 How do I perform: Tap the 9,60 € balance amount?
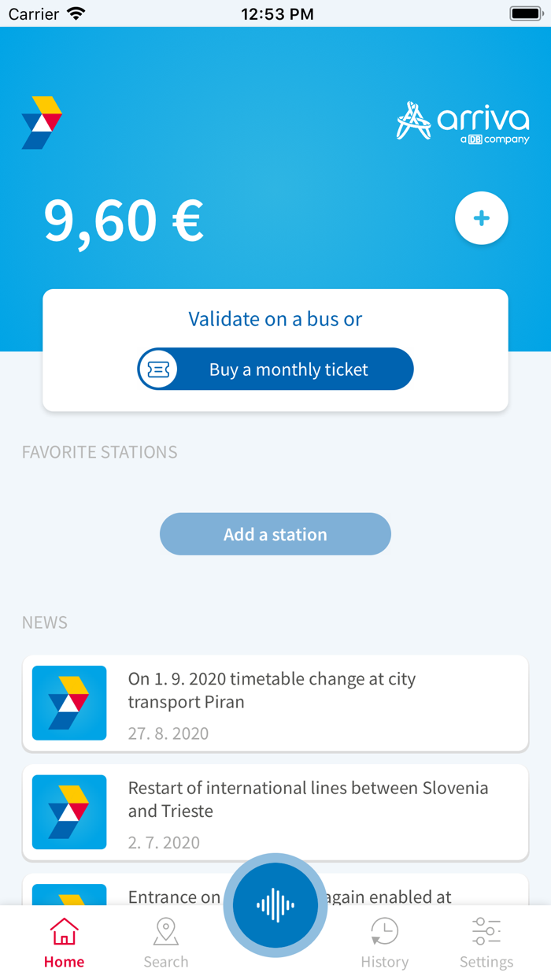click(x=124, y=220)
